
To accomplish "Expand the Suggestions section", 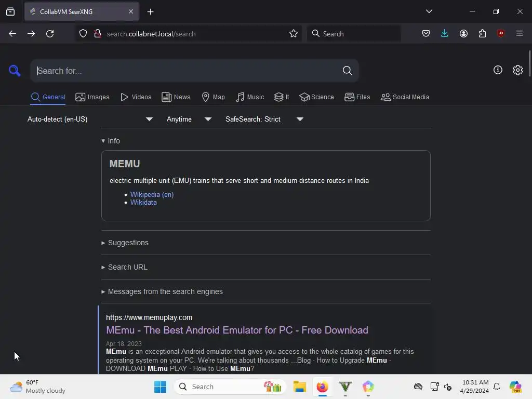I will click(x=125, y=243).
